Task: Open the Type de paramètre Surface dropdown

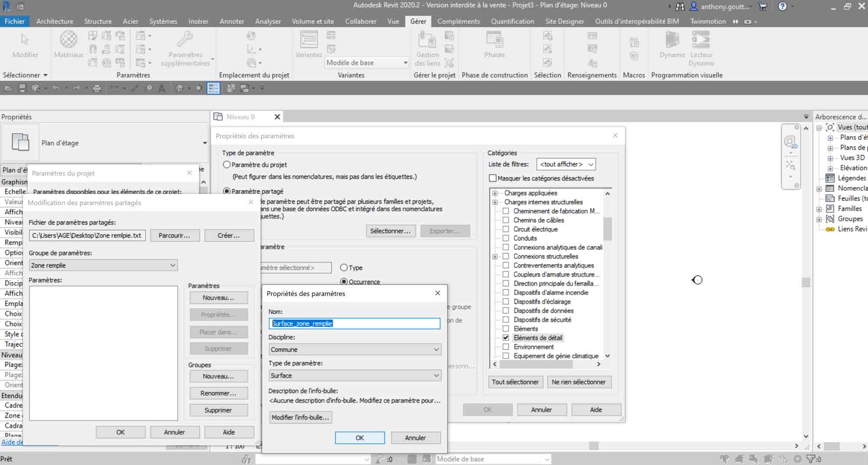Action: point(355,376)
